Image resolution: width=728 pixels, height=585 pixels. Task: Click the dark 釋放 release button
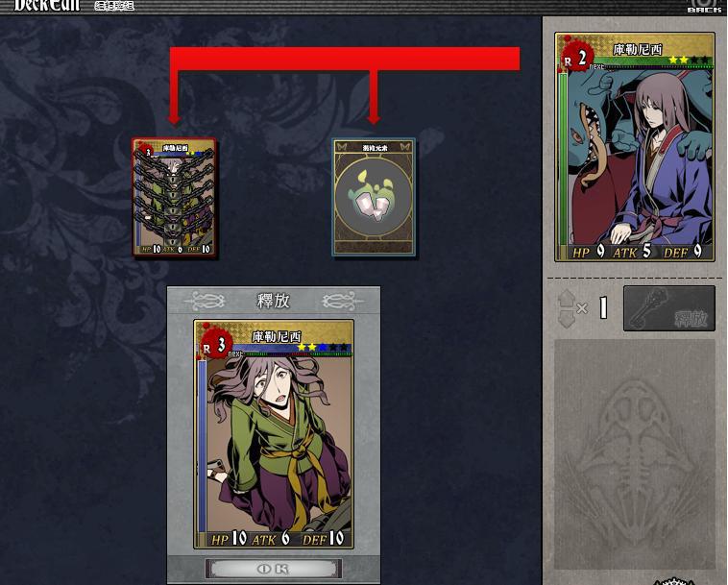pyautogui.click(x=669, y=308)
